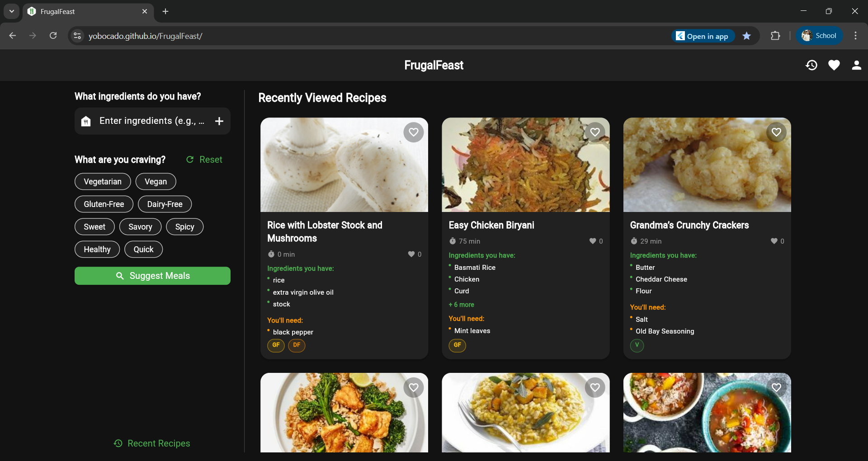Expand the '+ 6 more' ingredients link
Viewport: 868px width, 461px height.
click(462, 305)
